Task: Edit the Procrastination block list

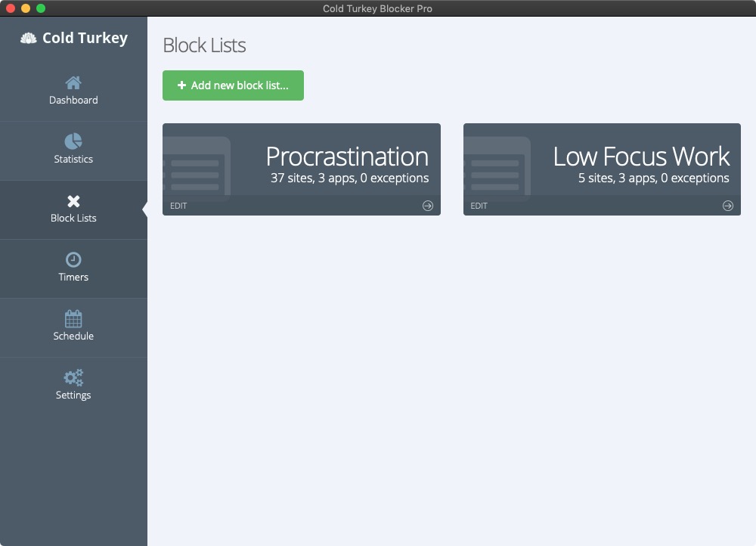Action: (178, 206)
